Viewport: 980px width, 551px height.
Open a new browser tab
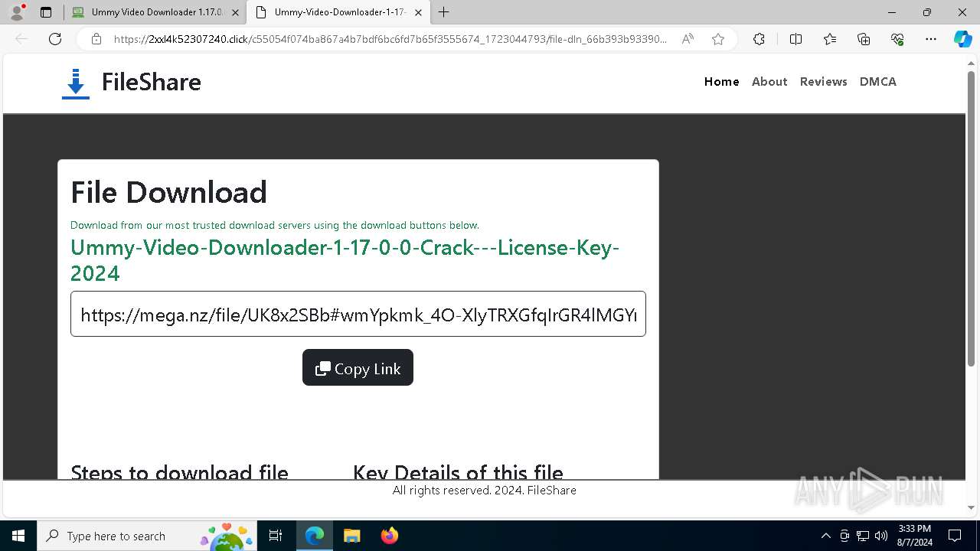coord(444,12)
